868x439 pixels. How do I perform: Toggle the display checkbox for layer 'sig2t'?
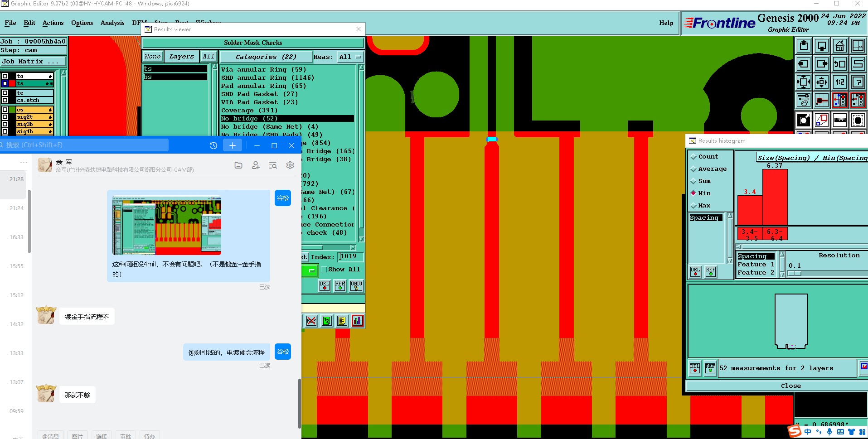[5, 117]
